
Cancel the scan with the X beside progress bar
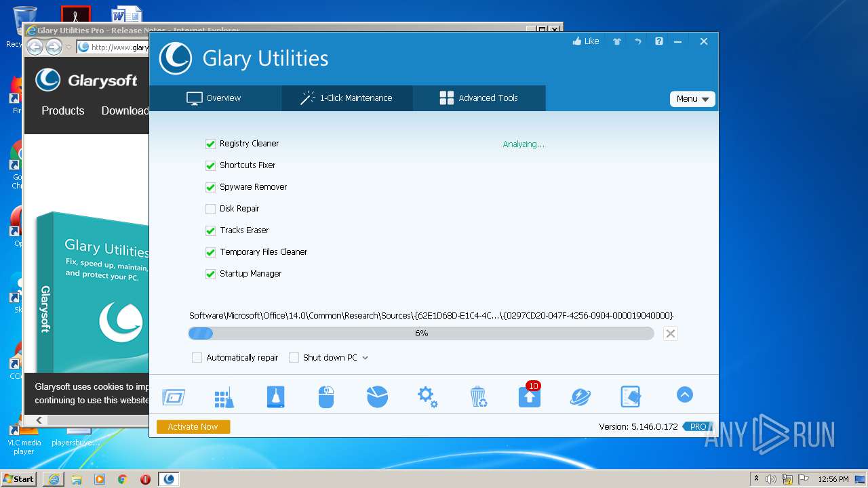pyautogui.click(x=670, y=333)
